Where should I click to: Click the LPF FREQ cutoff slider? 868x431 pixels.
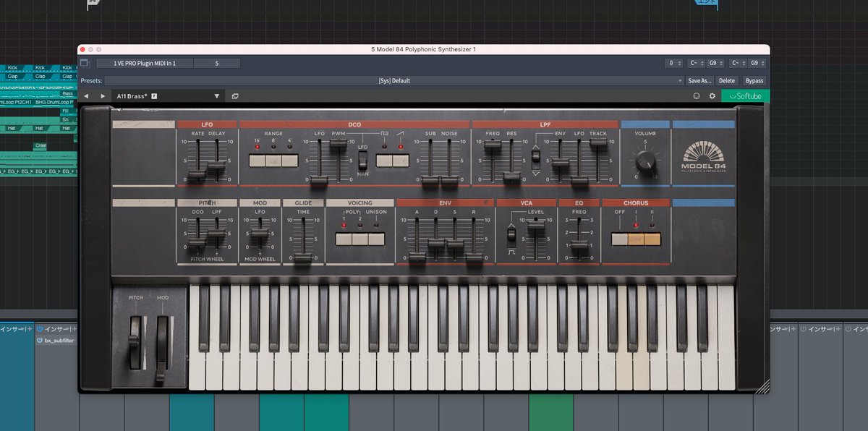coord(493,145)
